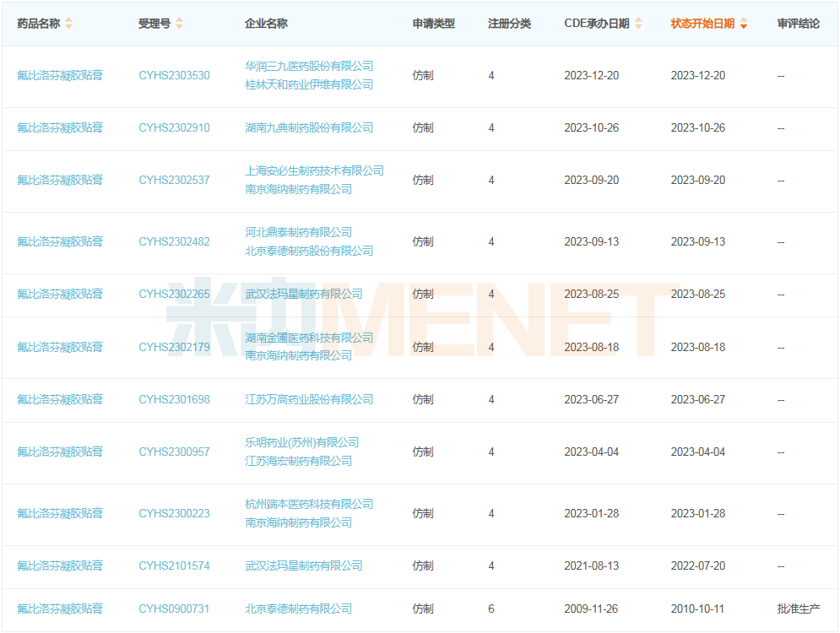
Task: Open 氟比洛芬凝胶贴膏 in the CYHS2101574 row
Action: click(60, 566)
